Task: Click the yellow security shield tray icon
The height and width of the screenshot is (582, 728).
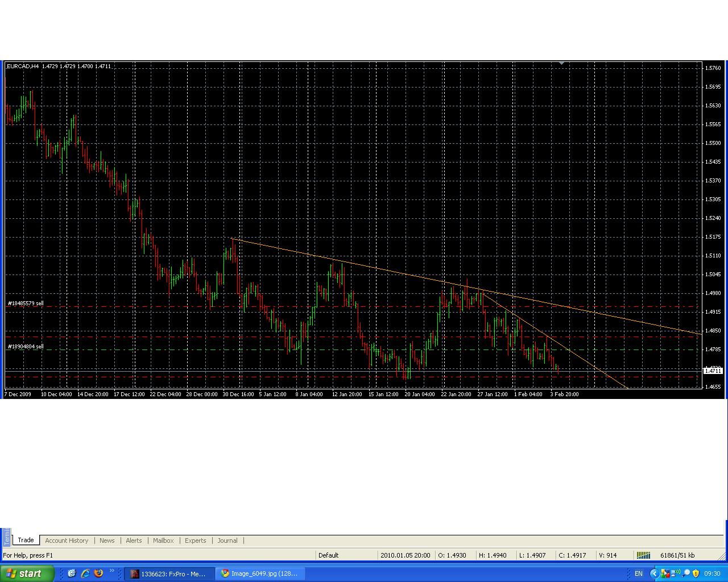Action: click(x=696, y=573)
